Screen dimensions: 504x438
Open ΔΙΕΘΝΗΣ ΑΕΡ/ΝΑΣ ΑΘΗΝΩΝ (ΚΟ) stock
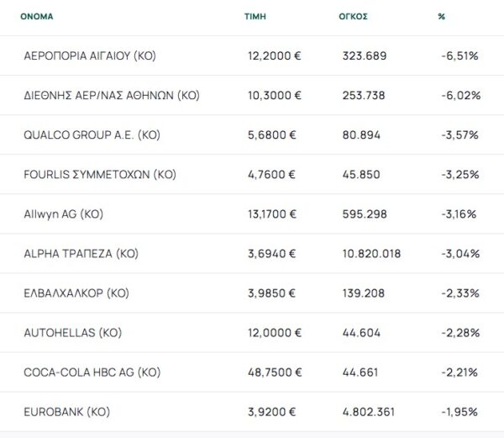tap(112, 95)
